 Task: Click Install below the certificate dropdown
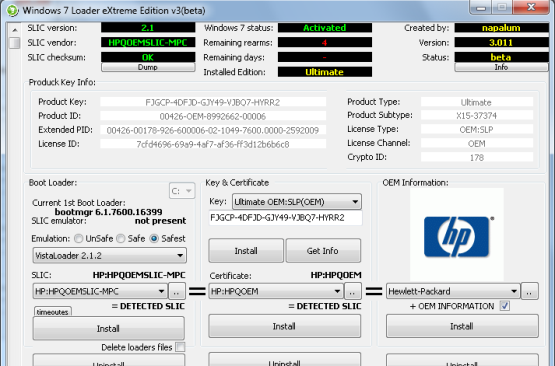285,326
